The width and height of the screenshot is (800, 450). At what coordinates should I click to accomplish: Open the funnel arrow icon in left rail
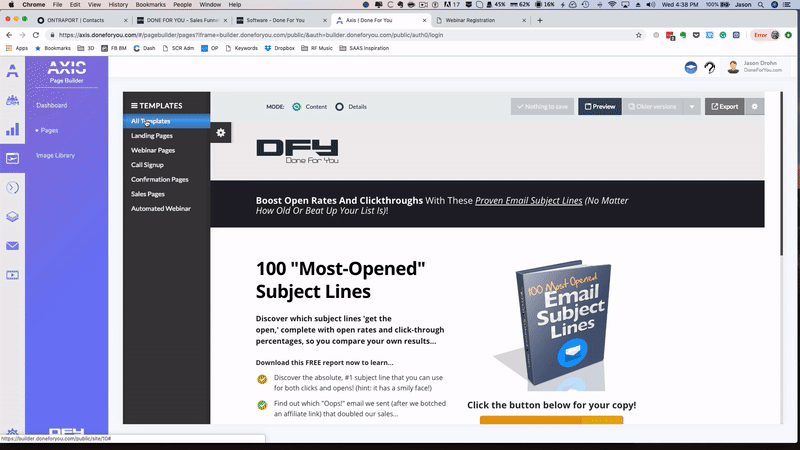click(12, 187)
